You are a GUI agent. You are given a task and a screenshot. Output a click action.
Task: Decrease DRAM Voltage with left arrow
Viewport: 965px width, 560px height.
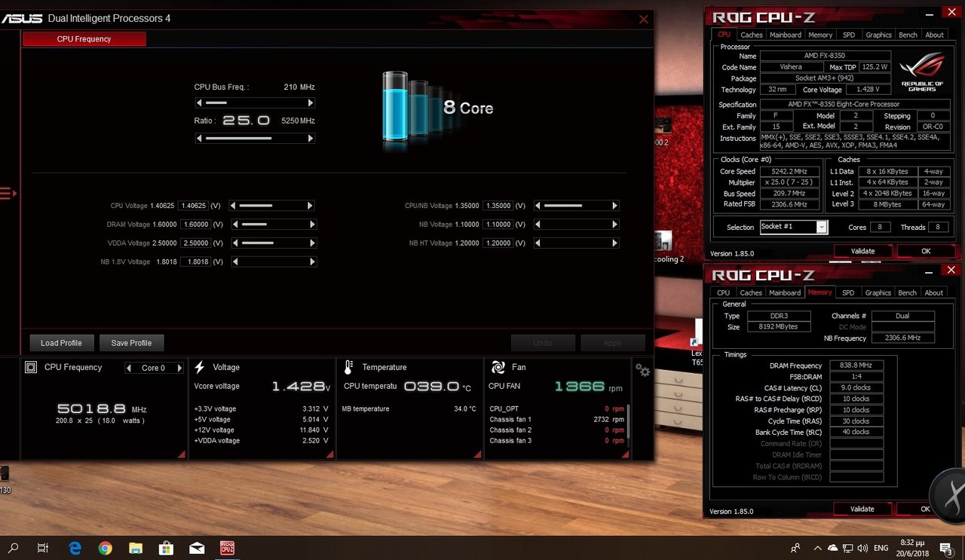click(x=236, y=224)
